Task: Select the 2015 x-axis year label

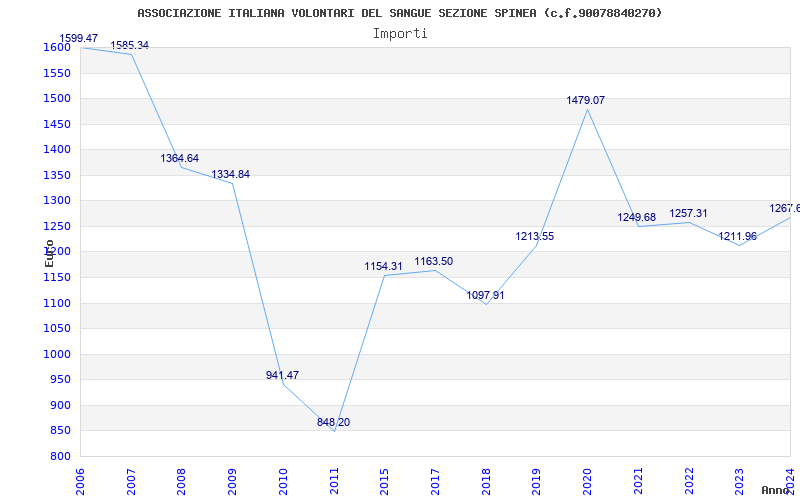Action: pyautogui.click(x=385, y=482)
